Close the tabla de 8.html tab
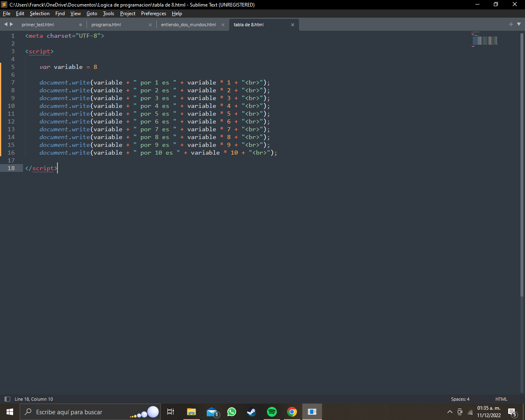The image size is (525, 420). coord(292,25)
